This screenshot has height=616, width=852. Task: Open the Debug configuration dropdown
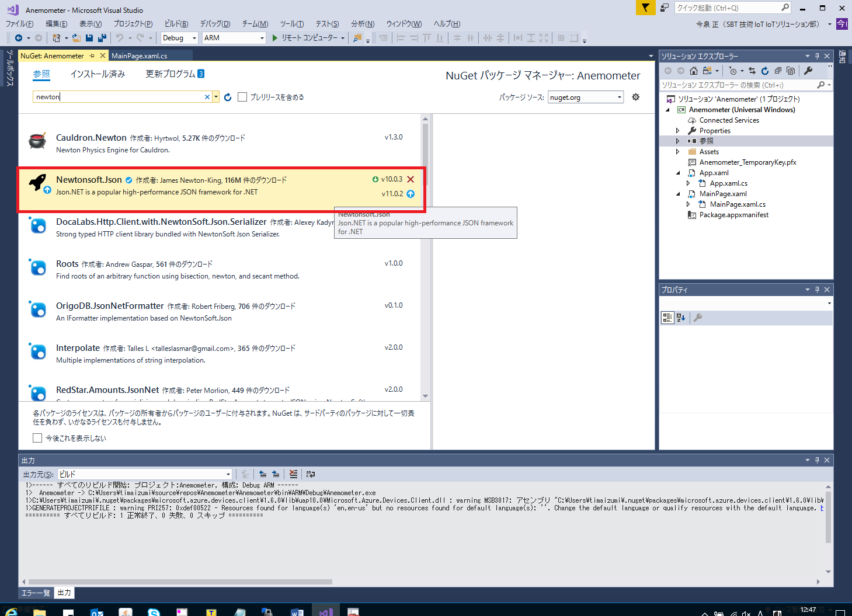point(180,38)
